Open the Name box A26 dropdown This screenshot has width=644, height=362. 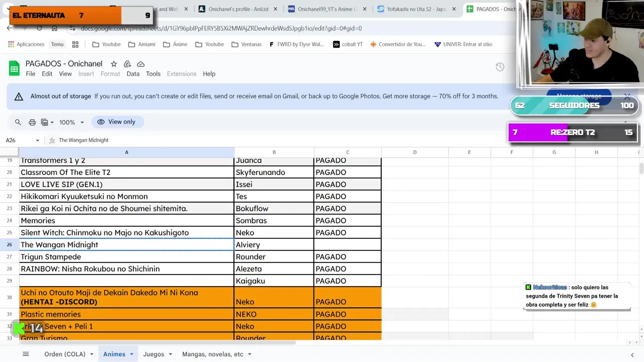pyautogui.click(x=37, y=140)
